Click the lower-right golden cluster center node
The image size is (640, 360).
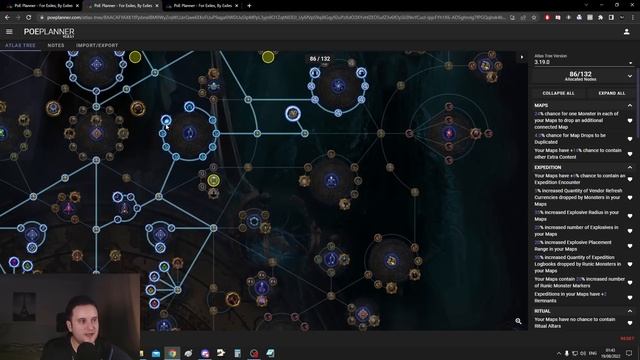pos(391,261)
